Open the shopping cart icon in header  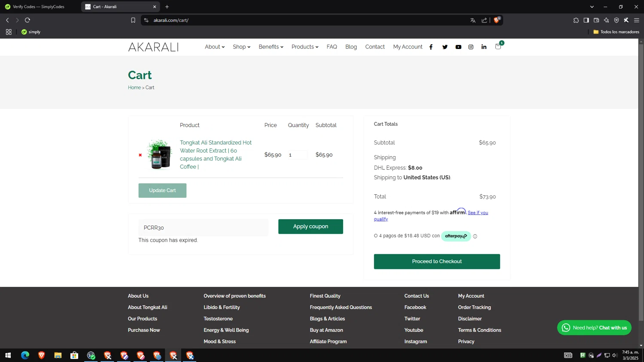pyautogui.click(x=498, y=46)
